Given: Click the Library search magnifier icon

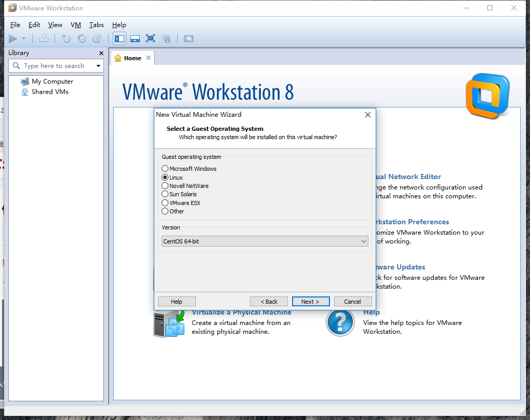Looking at the screenshot, I should (x=16, y=65).
